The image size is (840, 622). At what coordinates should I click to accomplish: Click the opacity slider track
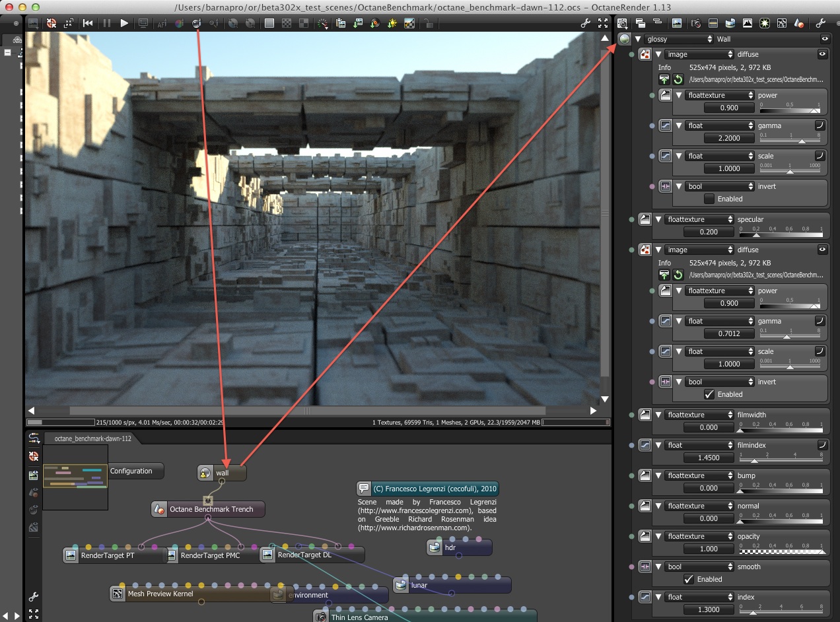pos(782,549)
